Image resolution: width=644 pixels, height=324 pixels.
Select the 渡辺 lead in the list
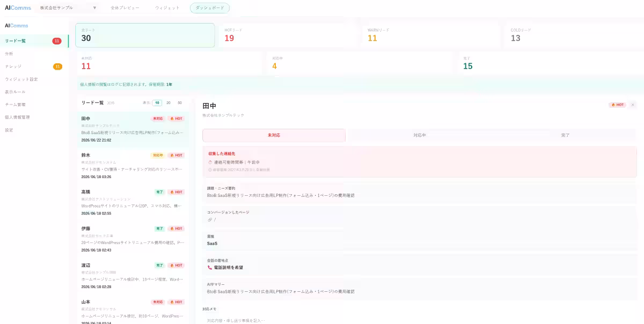(133, 276)
